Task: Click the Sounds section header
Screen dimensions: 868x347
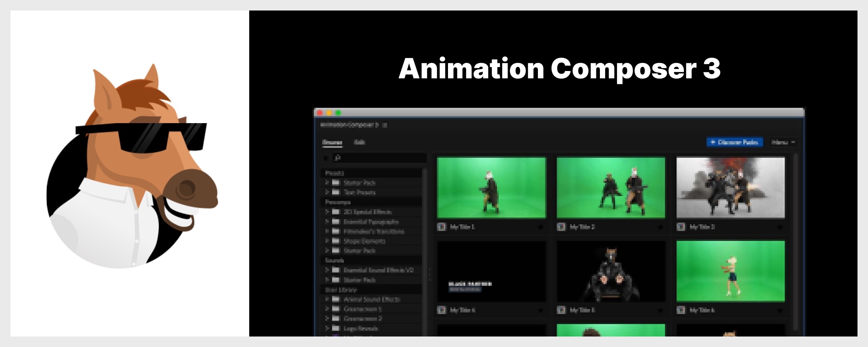Action: click(x=371, y=260)
